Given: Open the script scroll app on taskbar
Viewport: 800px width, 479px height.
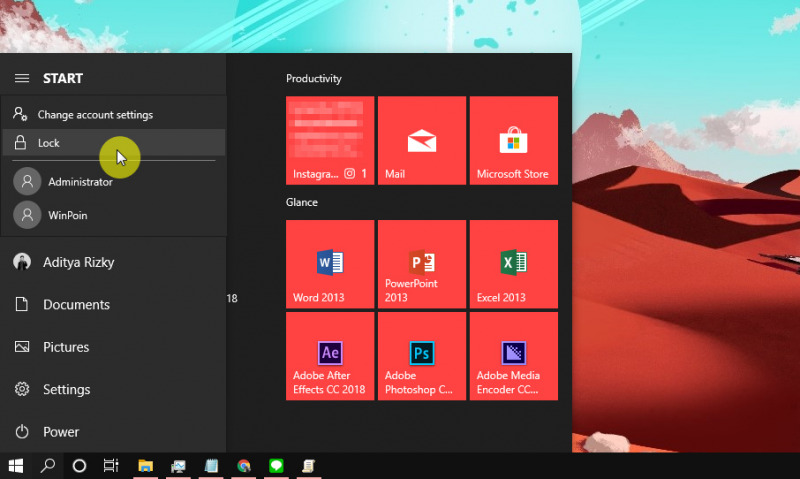Looking at the screenshot, I should [x=309, y=466].
